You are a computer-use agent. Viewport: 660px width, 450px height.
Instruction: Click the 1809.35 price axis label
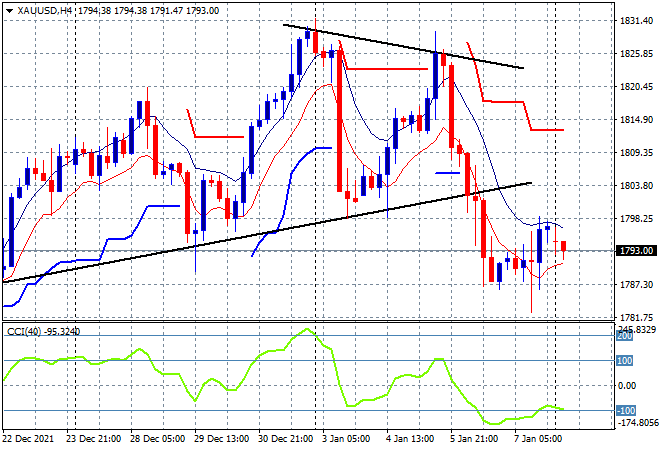click(x=636, y=152)
